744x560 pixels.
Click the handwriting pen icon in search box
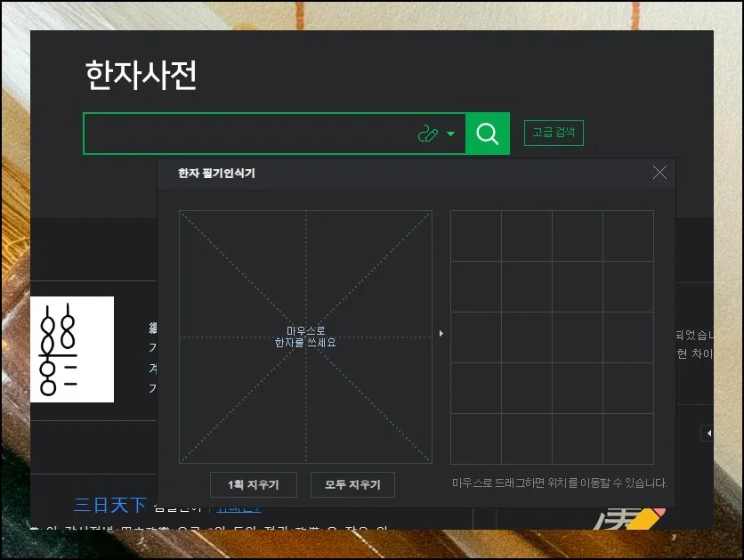428,134
